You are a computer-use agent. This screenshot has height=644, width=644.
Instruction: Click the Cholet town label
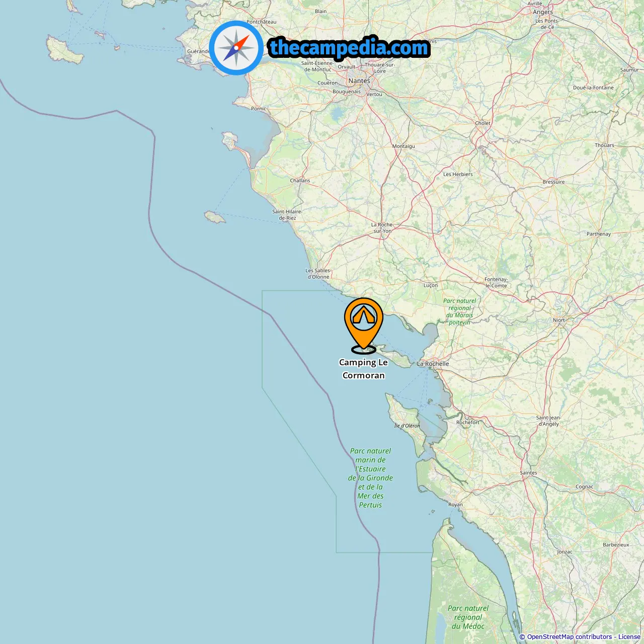[482, 123]
